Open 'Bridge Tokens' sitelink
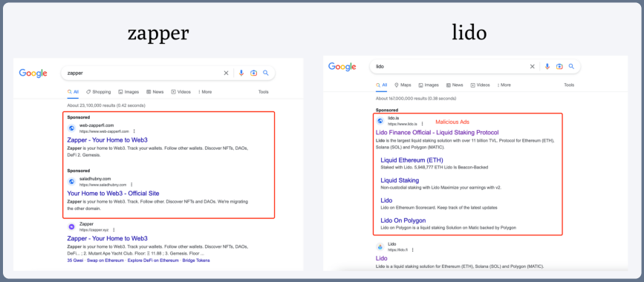This screenshot has width=644, height=282. tap(196, 260)
